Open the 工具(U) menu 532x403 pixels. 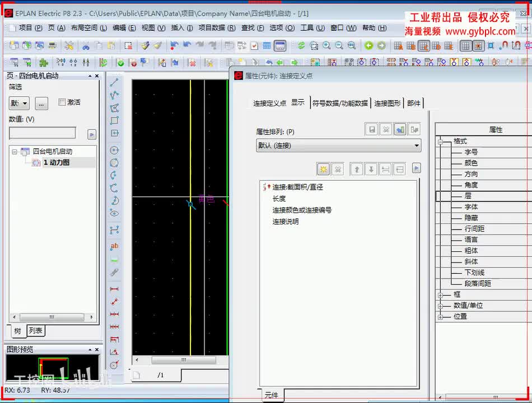(x=312, y=28)
